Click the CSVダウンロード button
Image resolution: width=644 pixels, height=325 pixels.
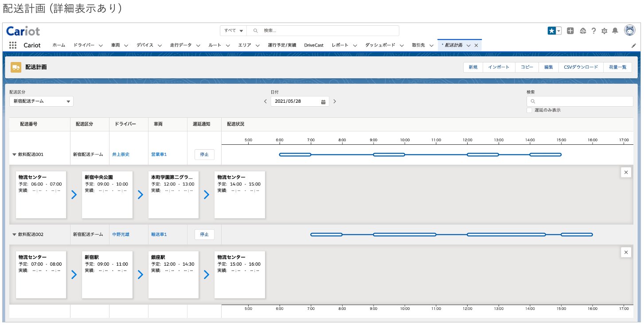tap(581, 67)
